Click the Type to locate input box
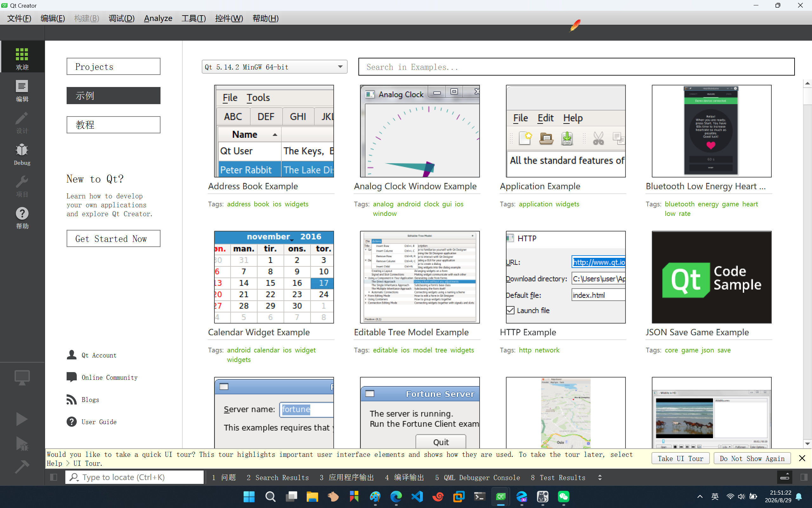This screenshot has height=508, width=812. (x=134, y=477)
